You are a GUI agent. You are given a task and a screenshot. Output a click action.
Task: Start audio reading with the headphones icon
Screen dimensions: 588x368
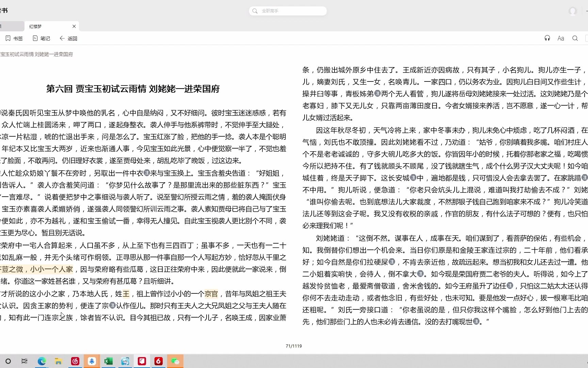click(x=547, y=38)
